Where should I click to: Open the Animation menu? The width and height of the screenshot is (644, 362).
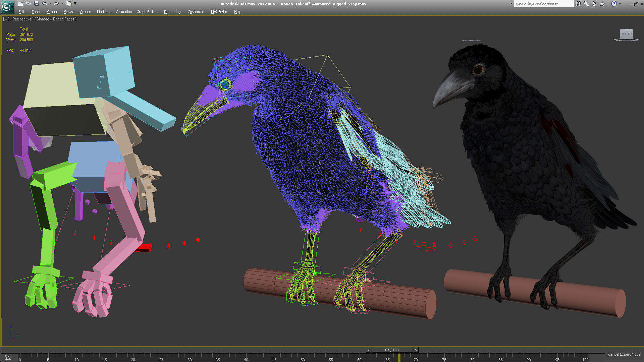click(x=124, y=12)
